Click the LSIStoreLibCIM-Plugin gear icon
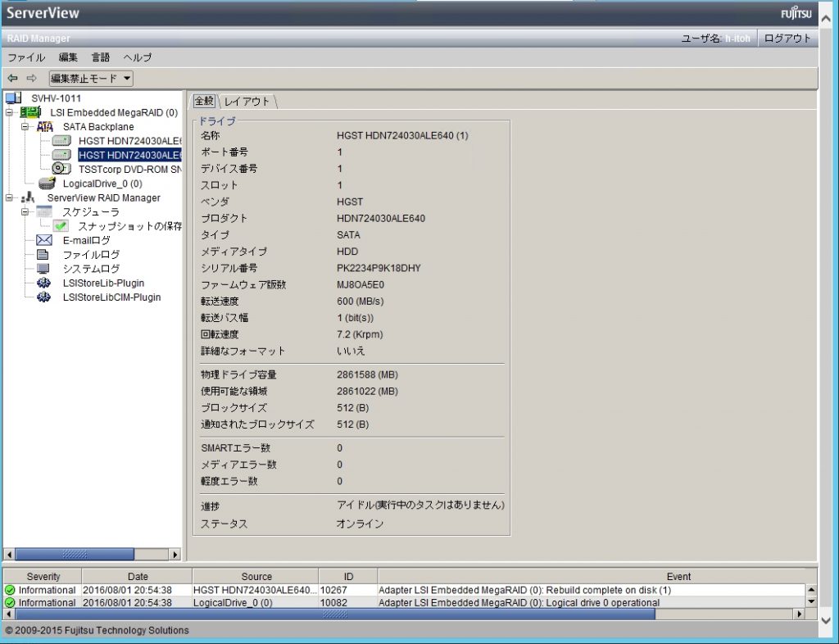 [x=44, y=297]
